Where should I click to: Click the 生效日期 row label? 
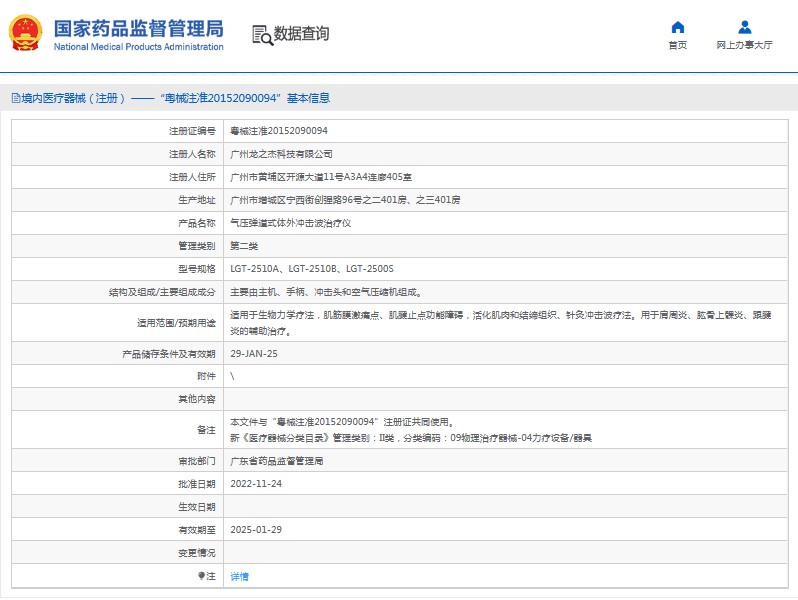(197, 507)
